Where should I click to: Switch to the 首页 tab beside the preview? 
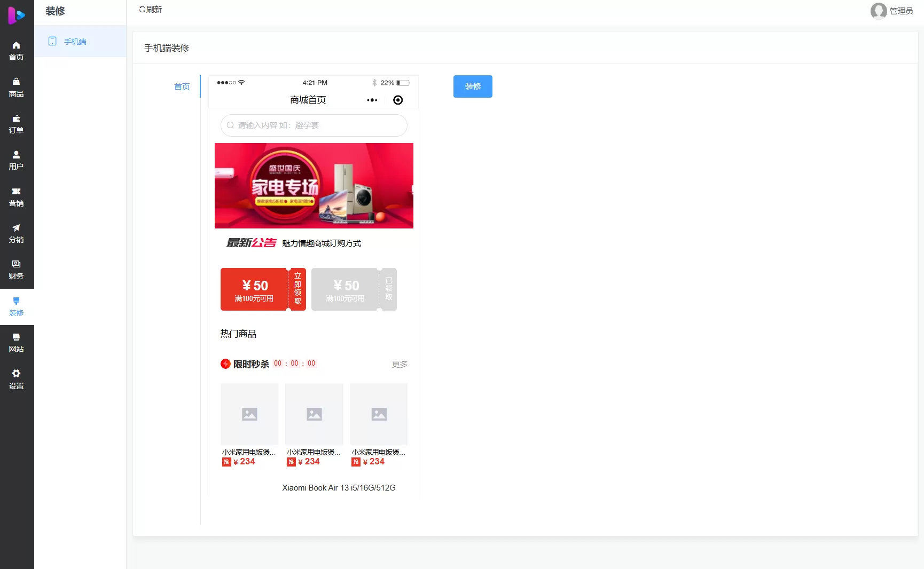(x=182, y=86)
